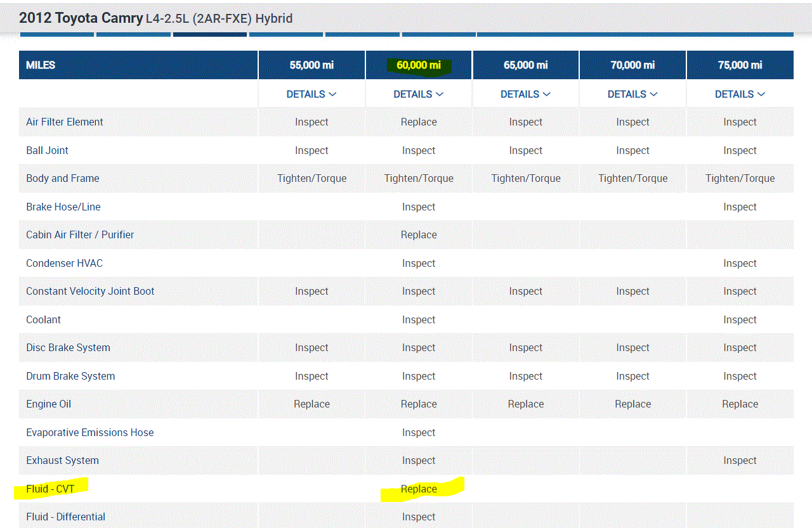The height and width of the screenshot is (528, 812).
Task: Click the Air Filter Element row label
Action: (65, 122)
